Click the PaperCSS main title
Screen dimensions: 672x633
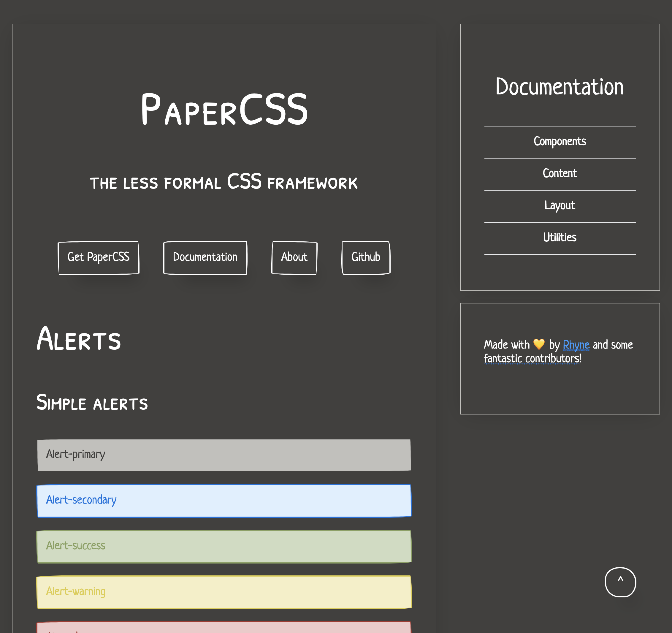(224, 110)
